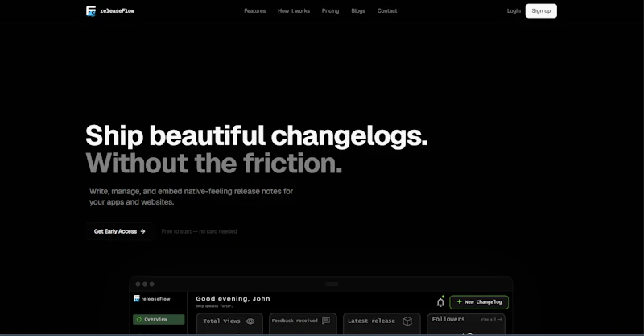Click the eye icon on the Total Views card
Image resolution: width=644 pixels, height=336 pixels.
pos(250,321)
